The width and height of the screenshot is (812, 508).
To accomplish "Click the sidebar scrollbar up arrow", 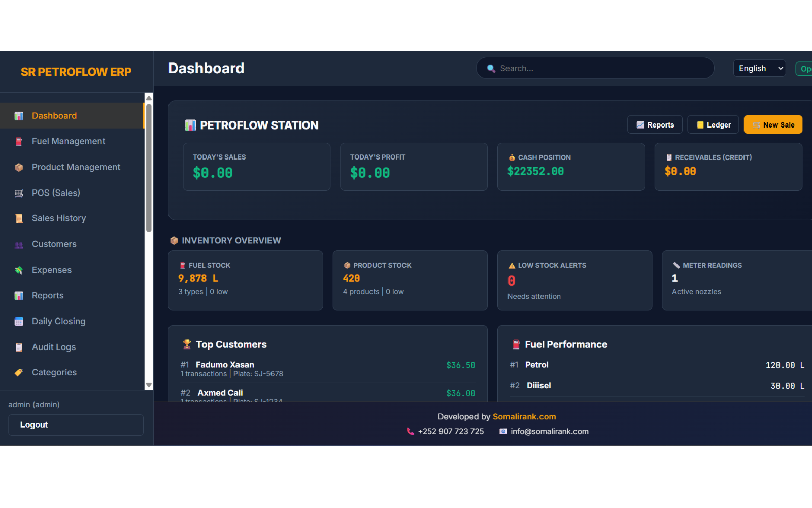I will click(x=149, y=98).
